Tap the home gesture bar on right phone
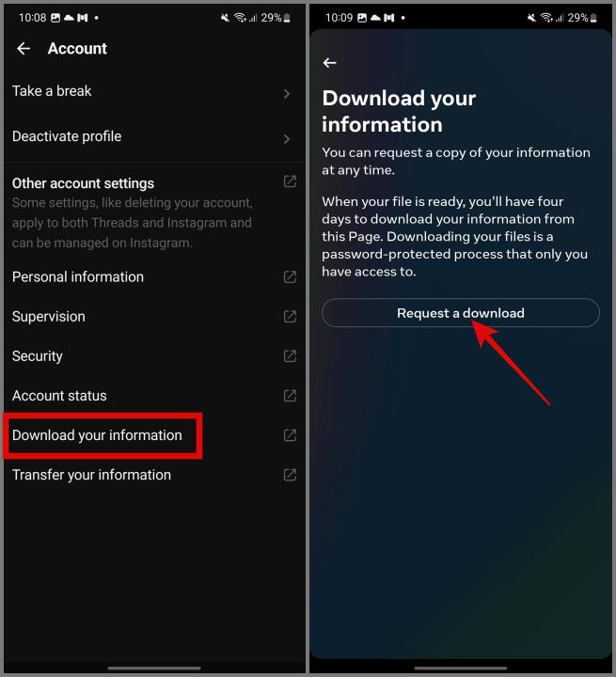 pyautogui.click(x=461, y=668)
